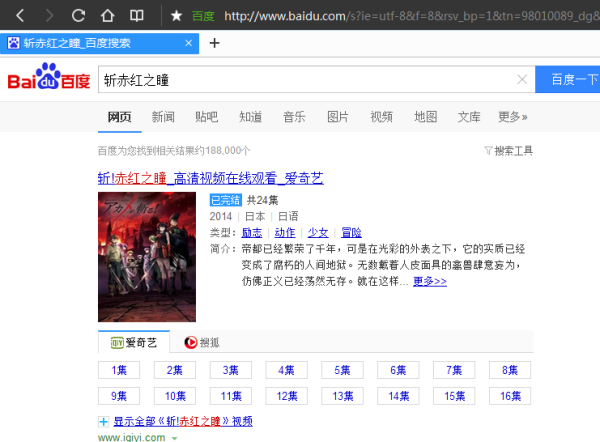Clear the search box with X icon

522,80
